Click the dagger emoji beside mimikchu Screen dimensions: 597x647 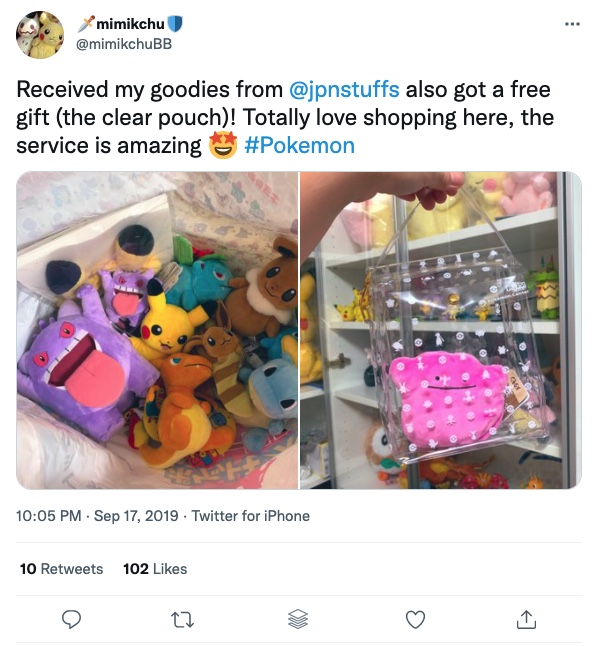85,24
